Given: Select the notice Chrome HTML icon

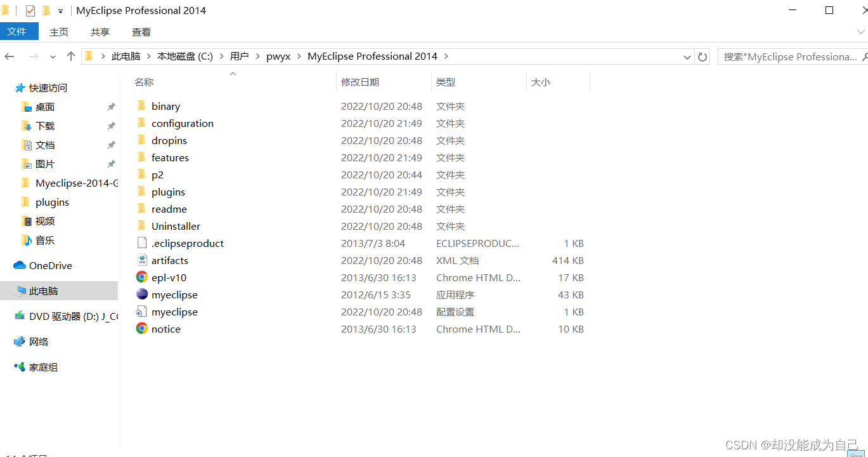Looking at the screenshot, I should click(x=142, y=329).
